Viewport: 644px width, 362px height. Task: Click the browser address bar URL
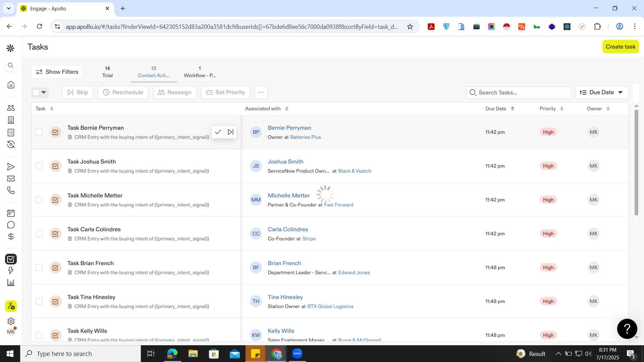pos(232,26)
